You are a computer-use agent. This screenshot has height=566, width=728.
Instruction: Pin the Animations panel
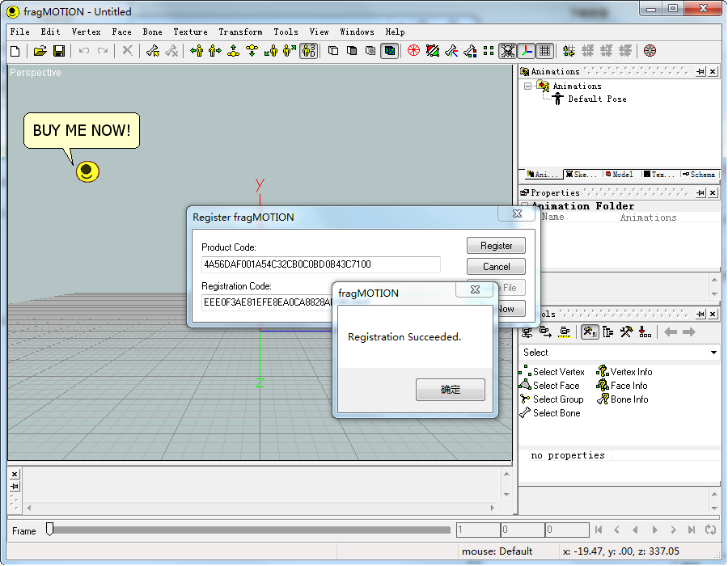coord(700,72)
